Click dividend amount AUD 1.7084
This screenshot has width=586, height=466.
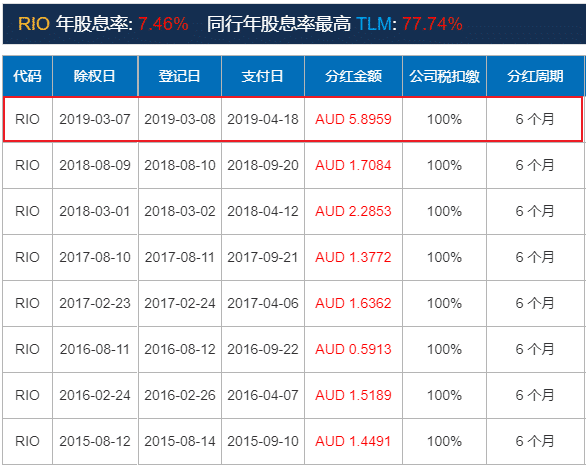[353, 165]
